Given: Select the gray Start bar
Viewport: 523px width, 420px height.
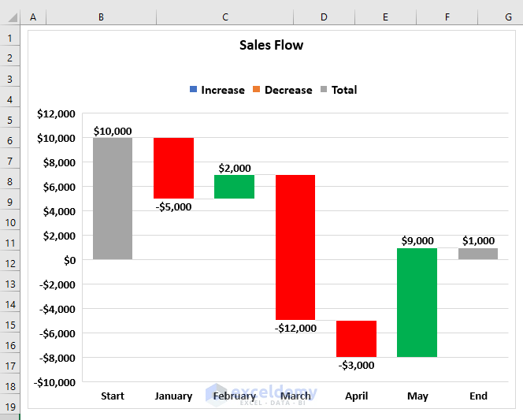Looking at the screenshot, I should pyautogui.click(x=113, y=199).
